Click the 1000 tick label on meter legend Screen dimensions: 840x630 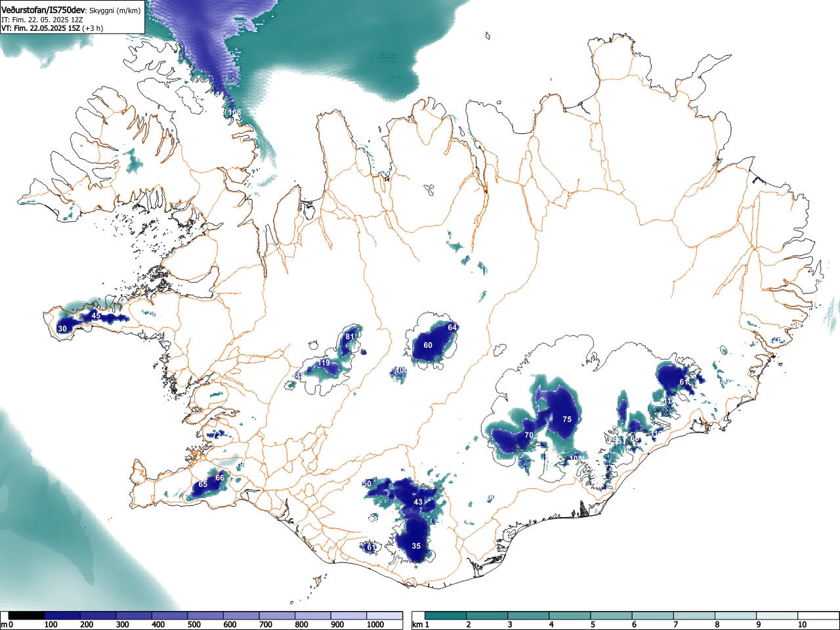point(375,625)
